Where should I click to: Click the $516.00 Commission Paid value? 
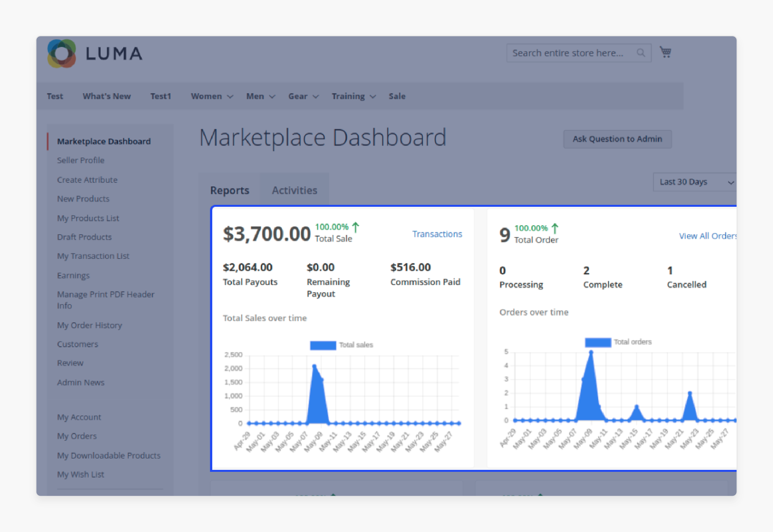410,267
